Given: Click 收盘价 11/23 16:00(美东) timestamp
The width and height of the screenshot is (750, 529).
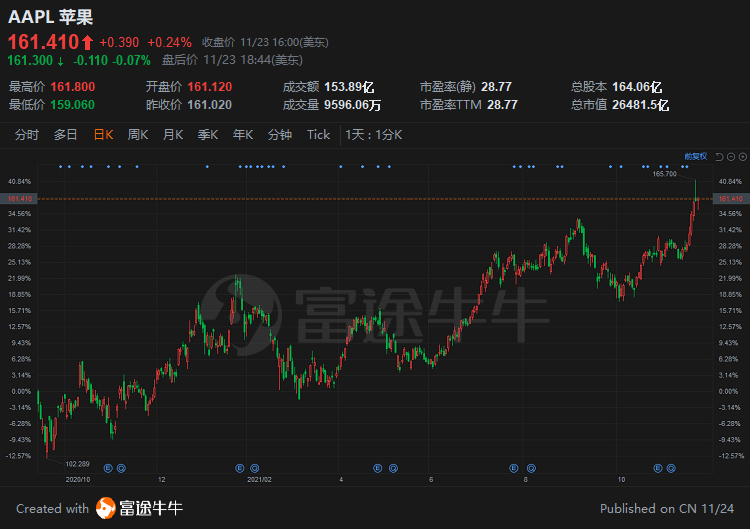Looking at the screenshot, I should point(265,43).
